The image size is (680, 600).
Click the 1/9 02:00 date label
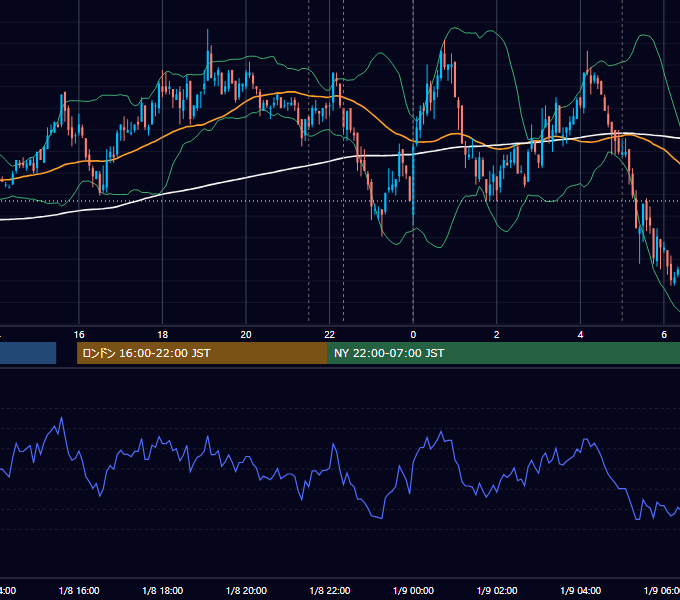click(497, 590)
